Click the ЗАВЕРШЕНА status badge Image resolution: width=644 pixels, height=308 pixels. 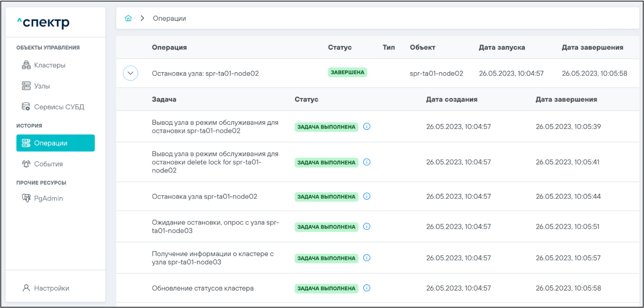pyautogui.click(x=347, y=72)
